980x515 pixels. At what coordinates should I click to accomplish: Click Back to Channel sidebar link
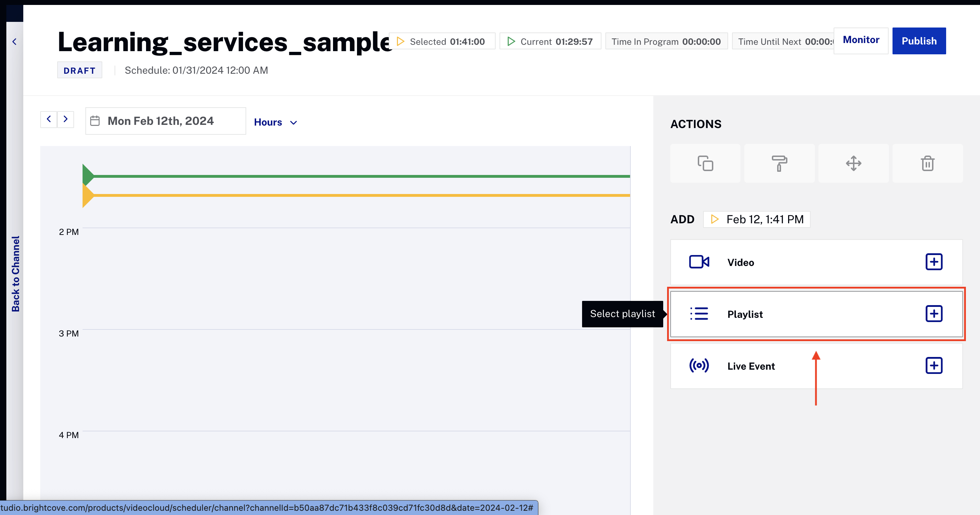tap(15, 273)
